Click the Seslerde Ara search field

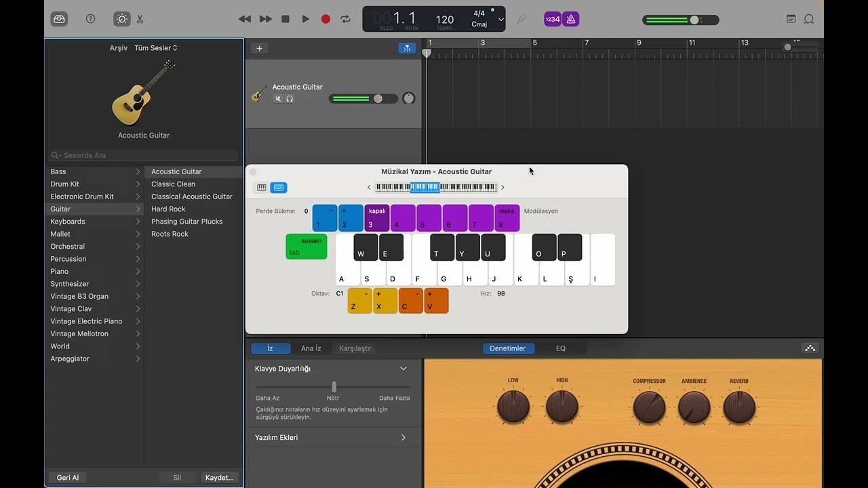144,155
